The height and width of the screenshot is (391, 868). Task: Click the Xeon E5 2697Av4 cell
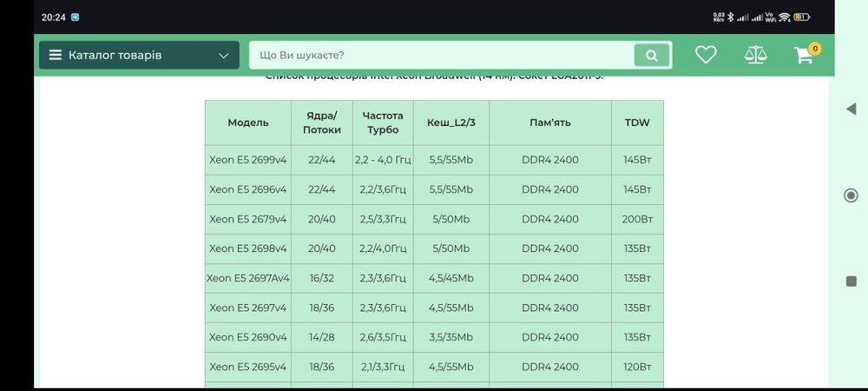248,278
